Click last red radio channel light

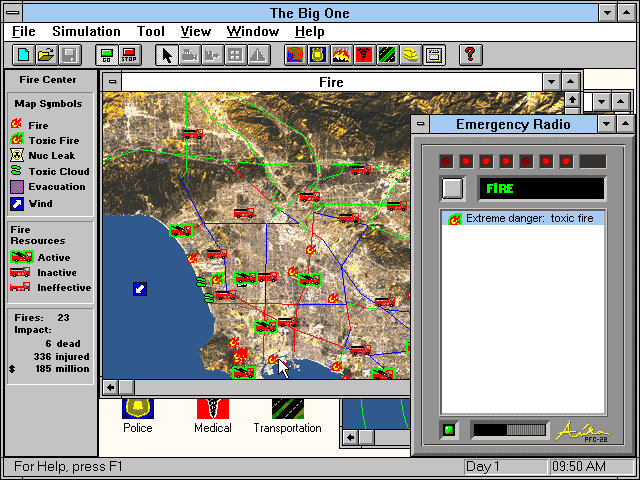(566, 161)
